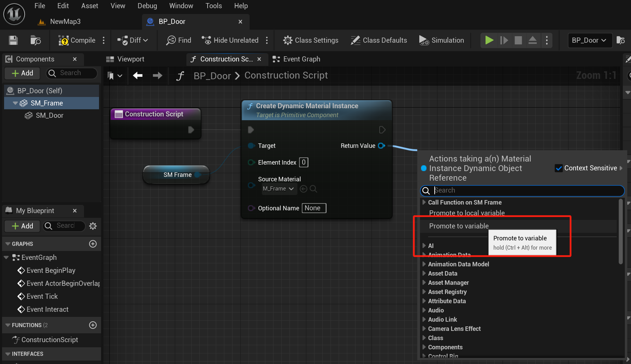Open Class Defaults
631x364 pixels.
tap(379, 40)
